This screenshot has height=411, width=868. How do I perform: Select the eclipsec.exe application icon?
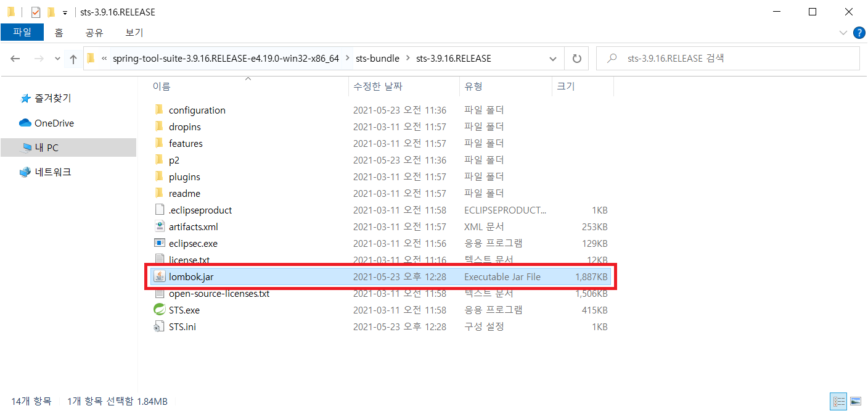click(159, 243)
